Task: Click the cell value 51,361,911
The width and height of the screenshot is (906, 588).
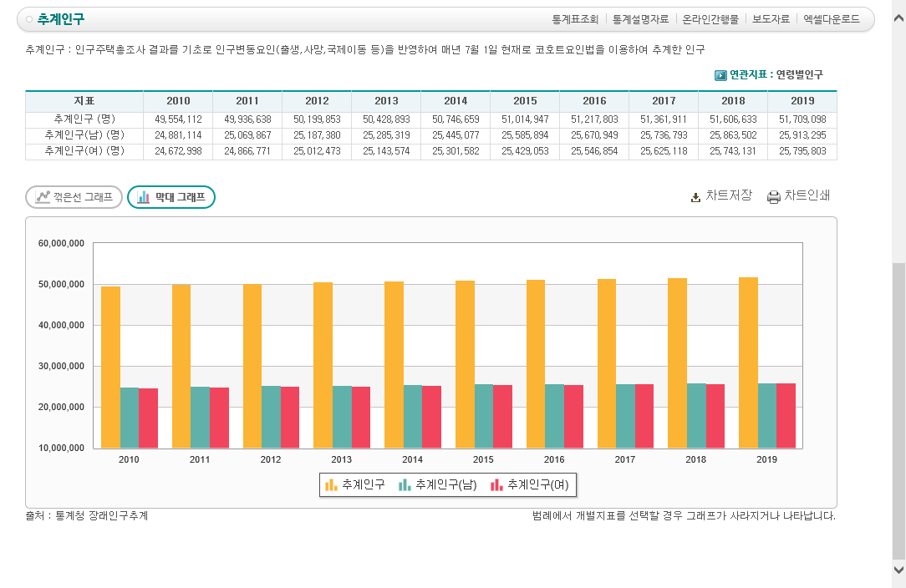Action: pos(664,119)
